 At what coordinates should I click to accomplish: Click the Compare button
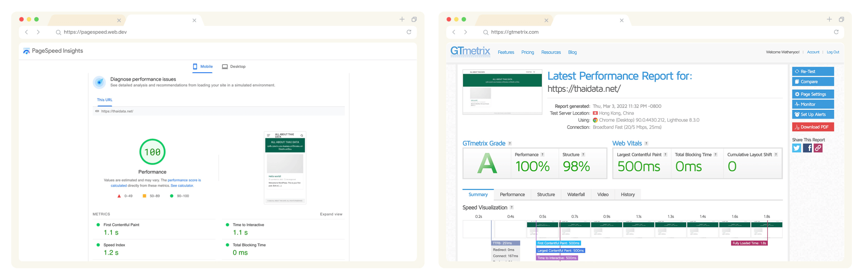click(x=813, y=82)
